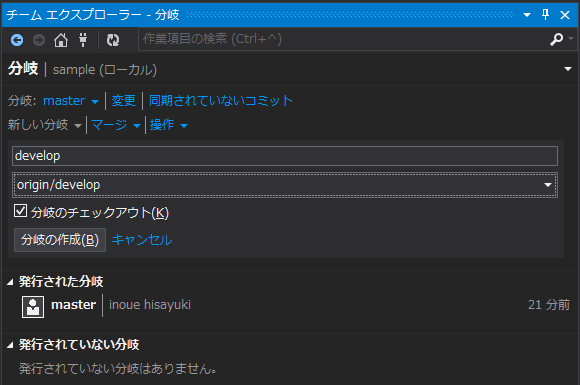Viewport: 580px width, 385px height.
Task: Click the forward navigation arrow icon
Action: click(39, 40)
